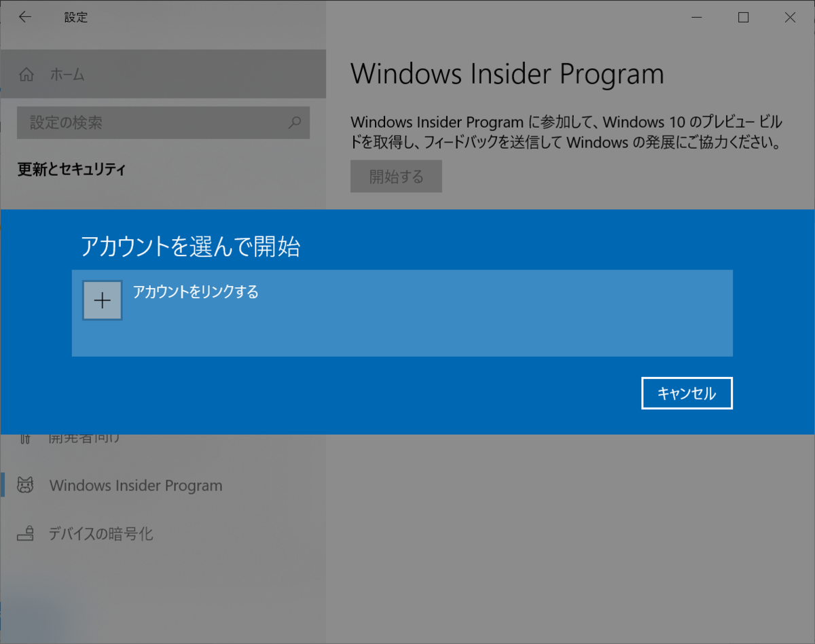Select Windows Insider Program in the sidebar
The image size is (815, 644).
pos(163,486)
